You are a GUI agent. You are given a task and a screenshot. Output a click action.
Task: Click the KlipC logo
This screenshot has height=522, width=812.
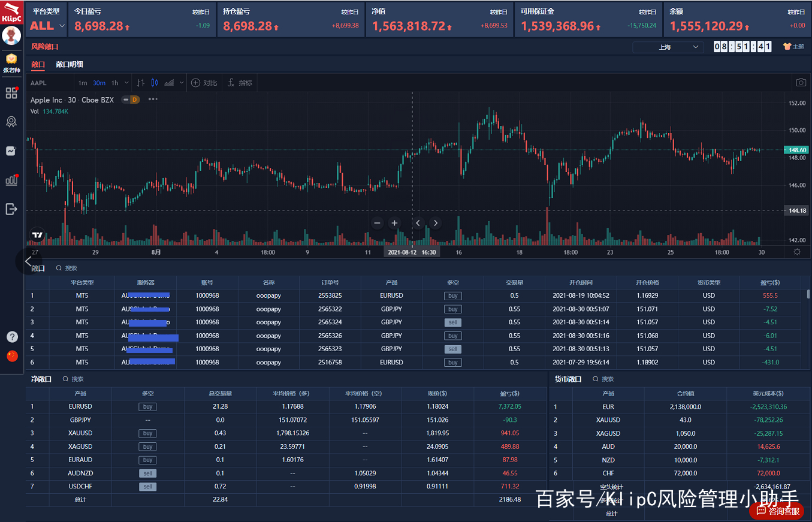point(11,12)
